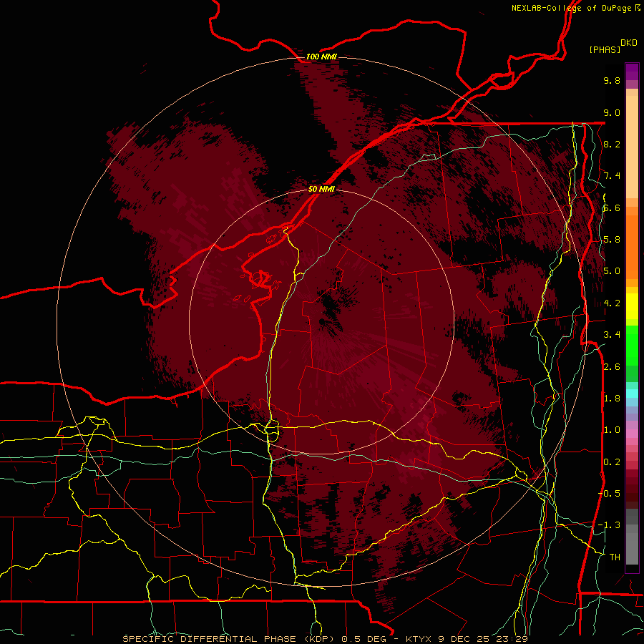Click the 9.0 colorbar value

tap(612, 112)
